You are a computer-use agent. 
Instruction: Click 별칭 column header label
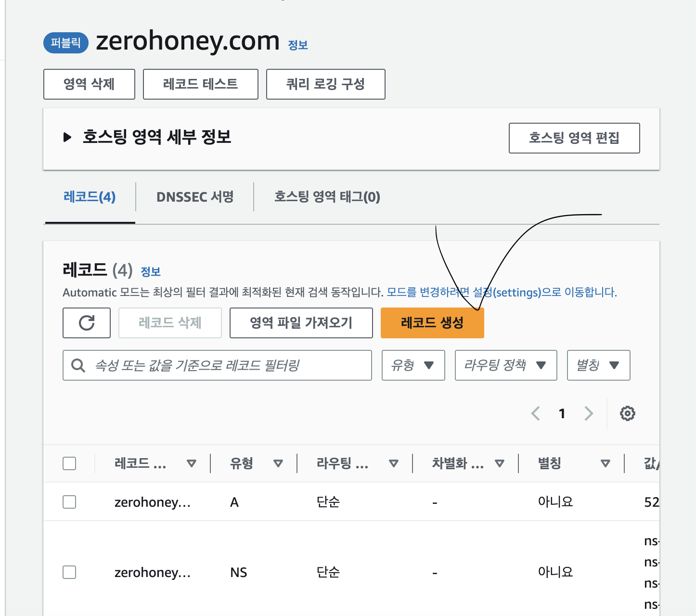click(x=550, y=463)
